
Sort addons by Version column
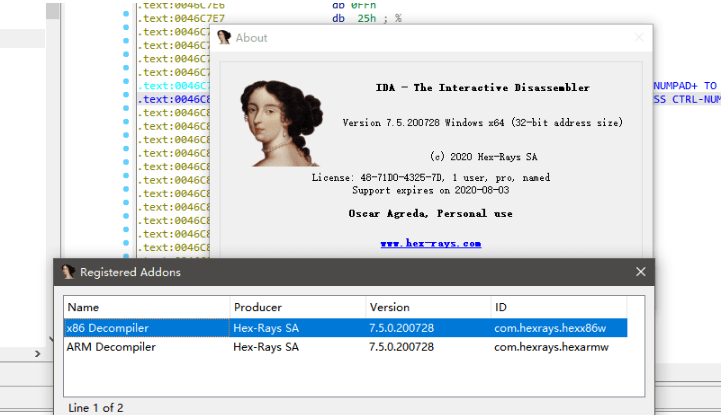point(428,307)
